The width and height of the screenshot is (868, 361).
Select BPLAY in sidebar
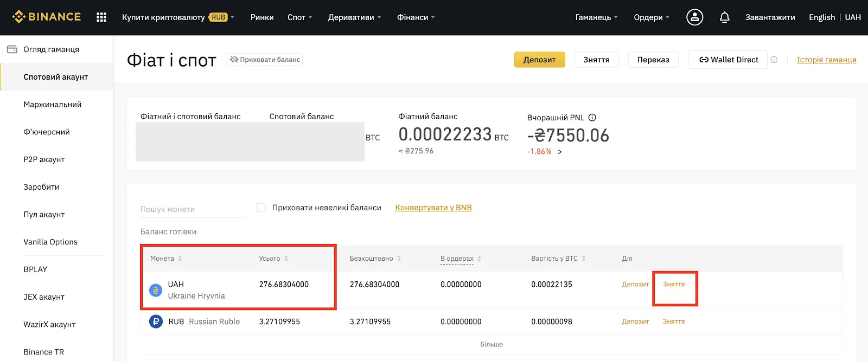coord(35,269)
